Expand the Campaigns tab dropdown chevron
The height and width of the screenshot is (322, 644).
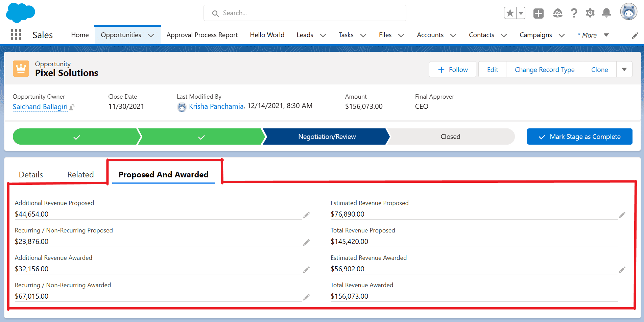coord(562,35)
